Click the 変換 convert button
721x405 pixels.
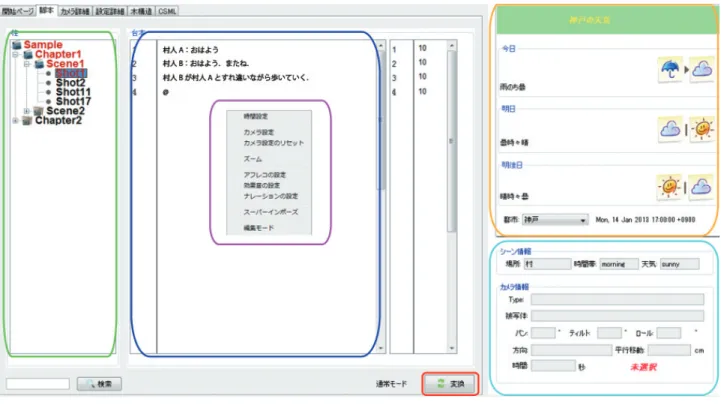[450, 384]
